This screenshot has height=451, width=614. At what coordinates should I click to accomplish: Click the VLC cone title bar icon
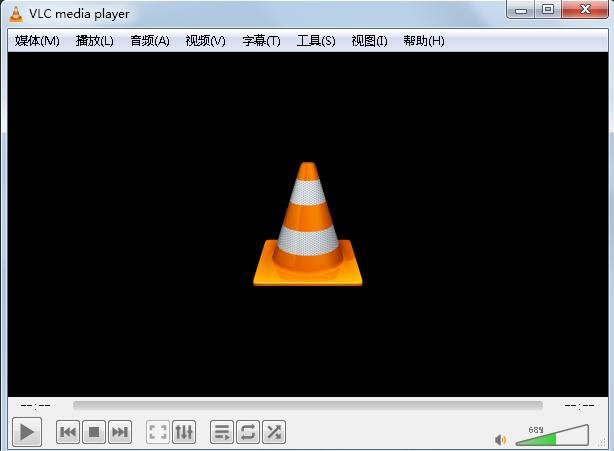15,14
